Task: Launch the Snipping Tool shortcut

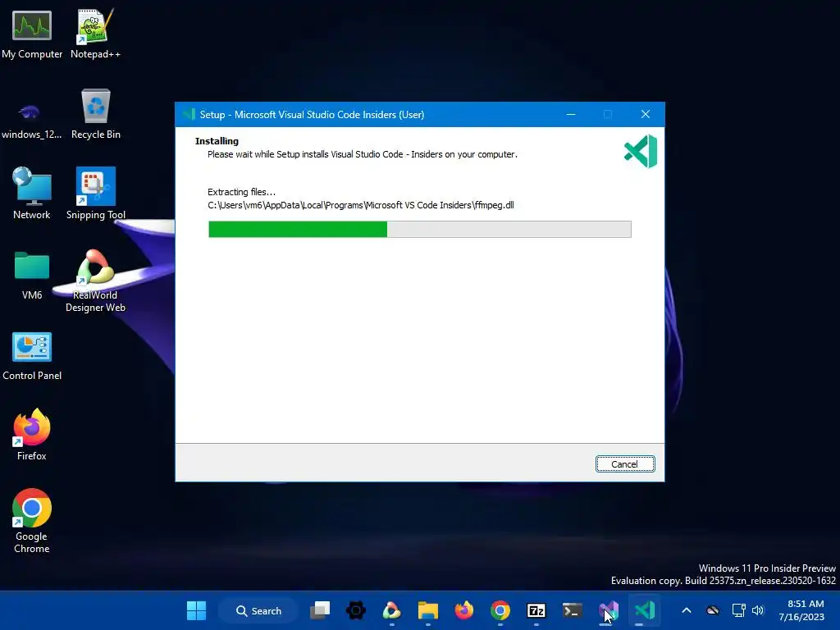Action: [x=95, y=193]
